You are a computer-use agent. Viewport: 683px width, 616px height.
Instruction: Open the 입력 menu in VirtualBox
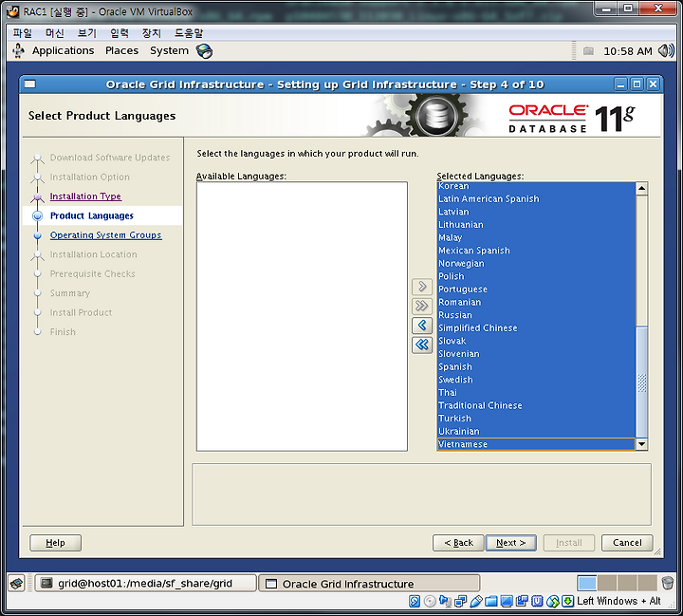click(x=119, y=33)
